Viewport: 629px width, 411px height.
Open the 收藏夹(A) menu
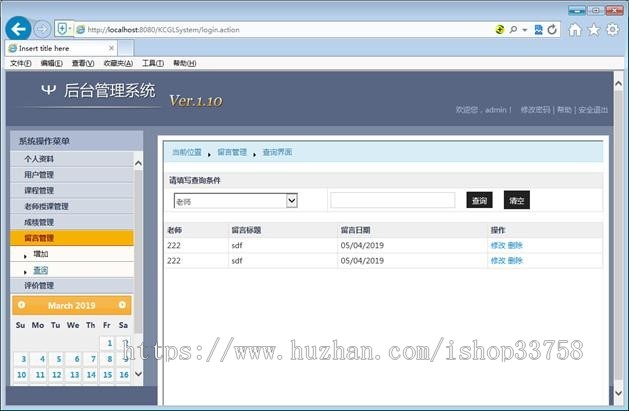(118, 63)
